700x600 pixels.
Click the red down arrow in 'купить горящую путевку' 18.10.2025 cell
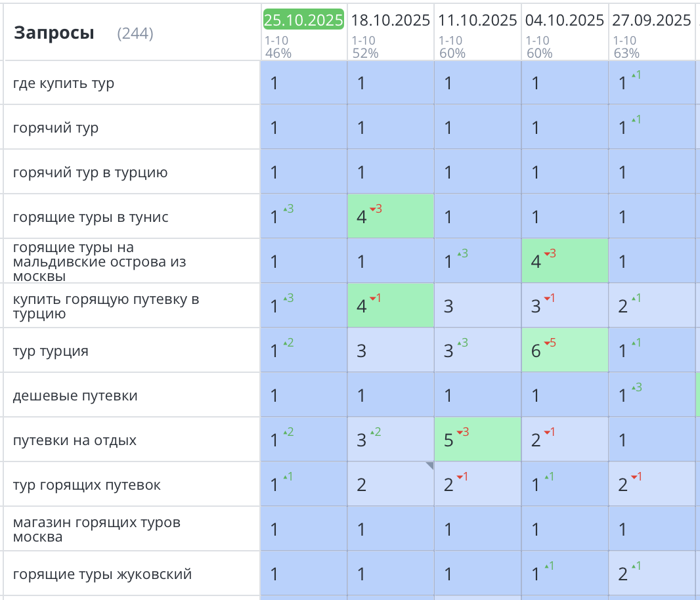point(372,299)
